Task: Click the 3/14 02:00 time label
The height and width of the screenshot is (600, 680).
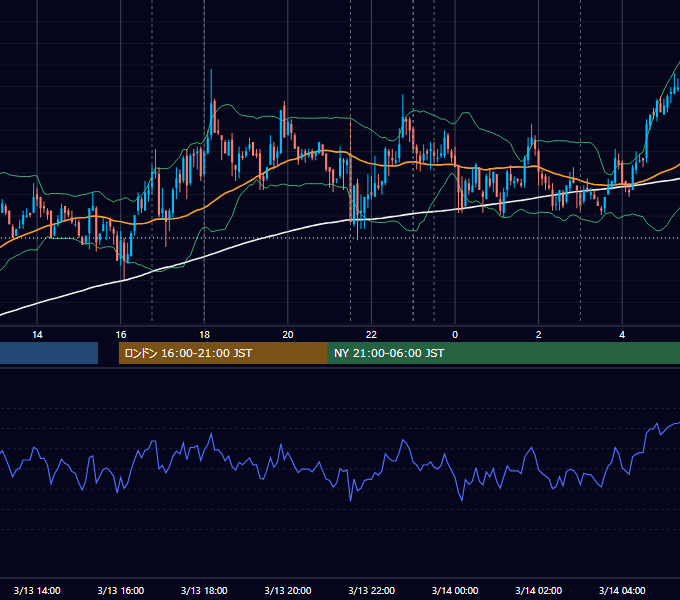Action: (539, 590)
